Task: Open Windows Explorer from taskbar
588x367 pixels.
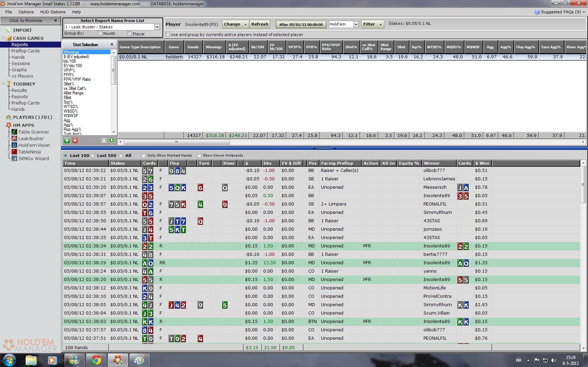Action: pos(31,360)
